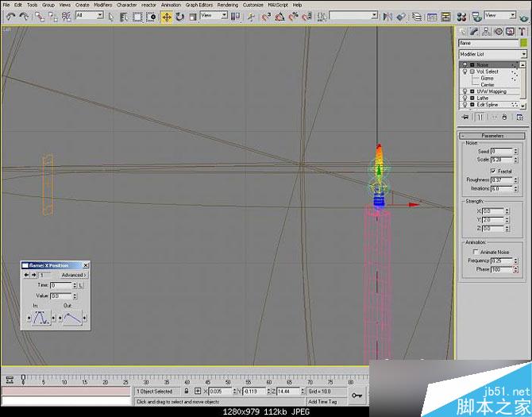Open the Hierarchy command panel tab
Viewport: 532px width, 417px height.
(488, 32)
